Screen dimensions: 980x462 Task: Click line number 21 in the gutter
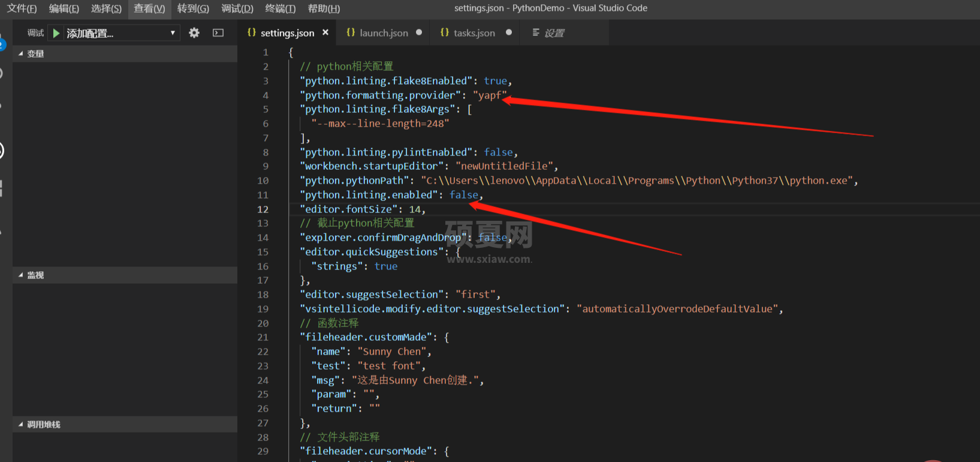pos(263,337)
